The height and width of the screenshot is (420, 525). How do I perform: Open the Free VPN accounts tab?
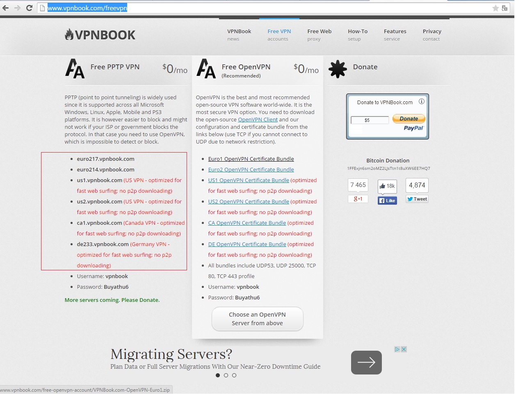click(279, 35)
